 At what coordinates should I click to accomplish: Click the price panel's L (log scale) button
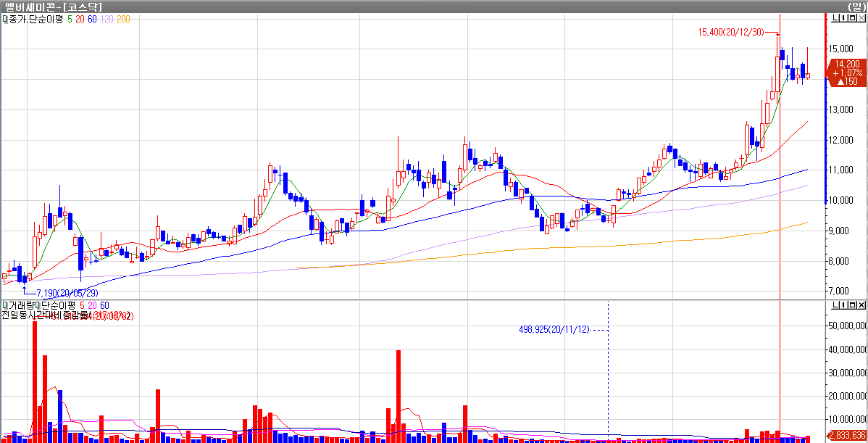click(835, 17)
